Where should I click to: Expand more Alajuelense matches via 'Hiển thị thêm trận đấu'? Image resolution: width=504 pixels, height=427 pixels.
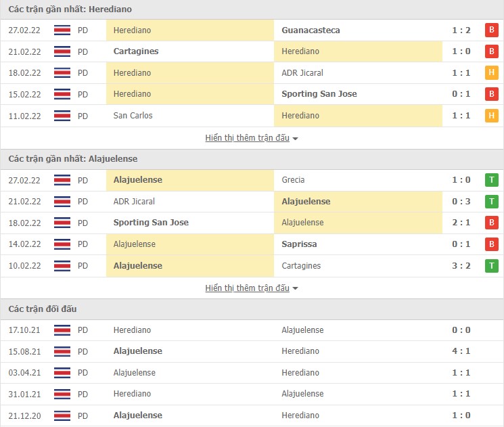coord(247,288)
